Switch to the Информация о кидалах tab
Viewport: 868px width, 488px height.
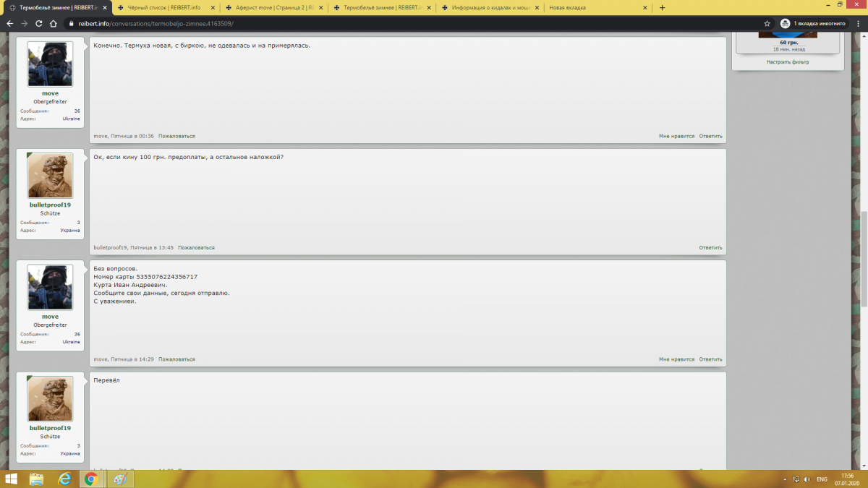pos(489,7)
